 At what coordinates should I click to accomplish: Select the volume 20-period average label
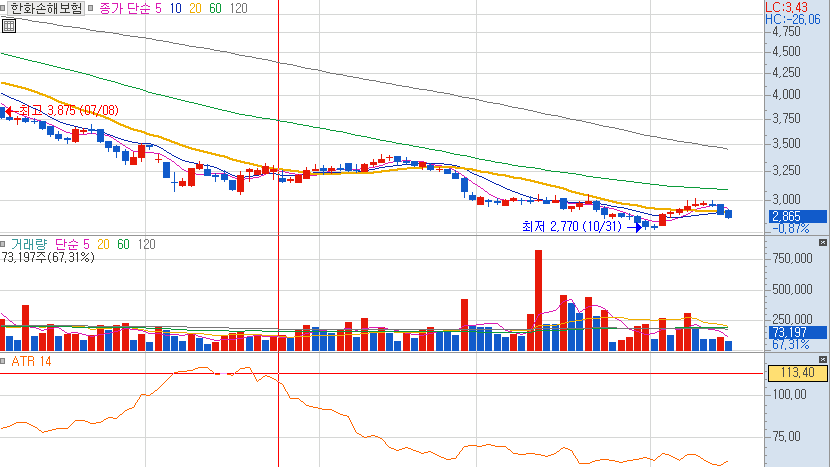tap(103, 244)
